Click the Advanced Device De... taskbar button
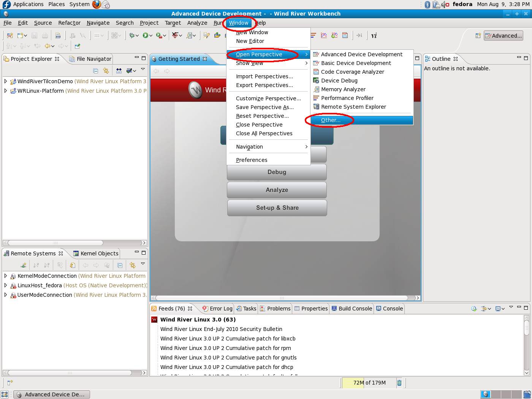 52,394
